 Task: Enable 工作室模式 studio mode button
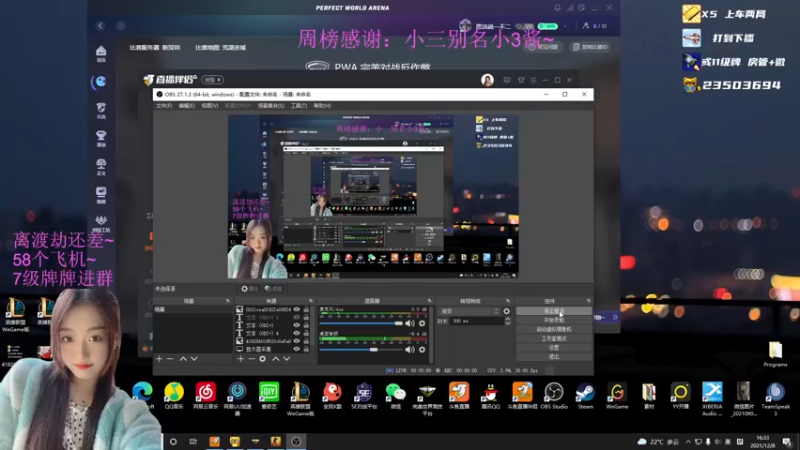[x=554, y=338]
